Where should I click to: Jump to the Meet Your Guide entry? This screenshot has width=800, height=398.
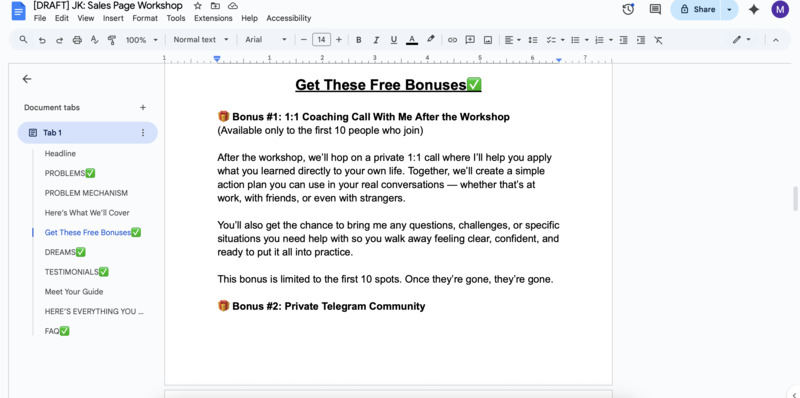tap(74, 292)
